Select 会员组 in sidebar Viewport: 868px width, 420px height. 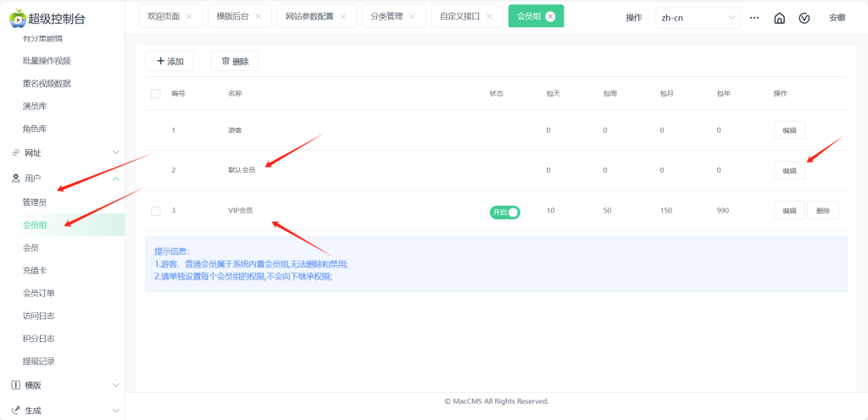click(34, 225)
